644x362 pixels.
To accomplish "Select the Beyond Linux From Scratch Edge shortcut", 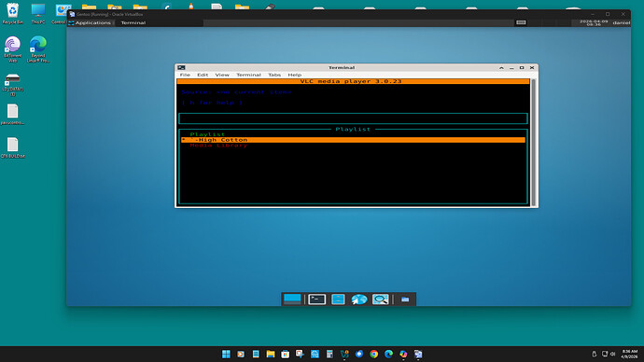I will coord(38,49).
